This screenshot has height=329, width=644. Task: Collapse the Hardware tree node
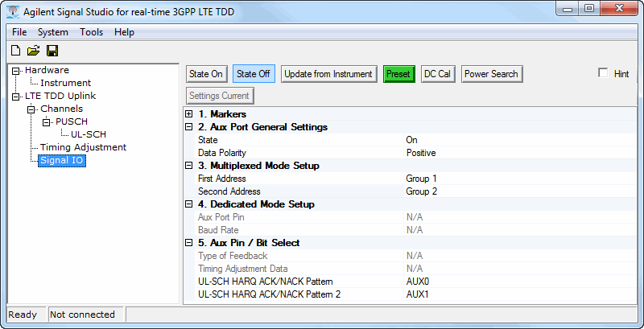[15, 70]
